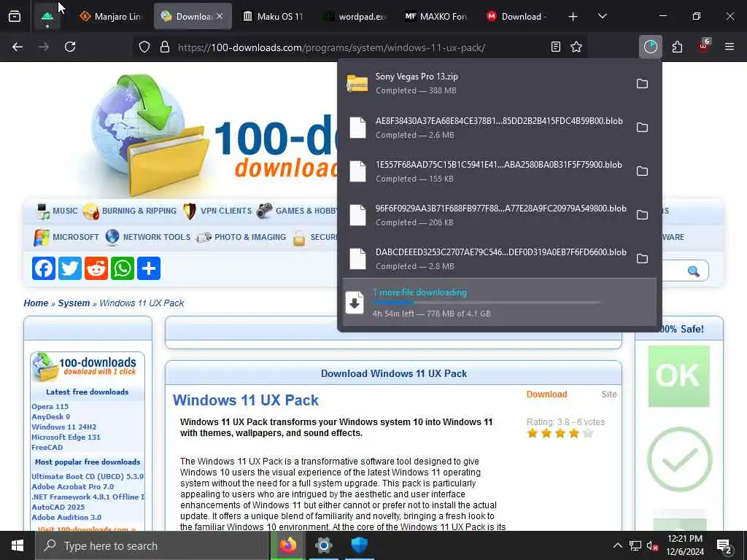Open the AE8F38430A37 blob download entry
747x560 pixels.
tap(484, 128)
